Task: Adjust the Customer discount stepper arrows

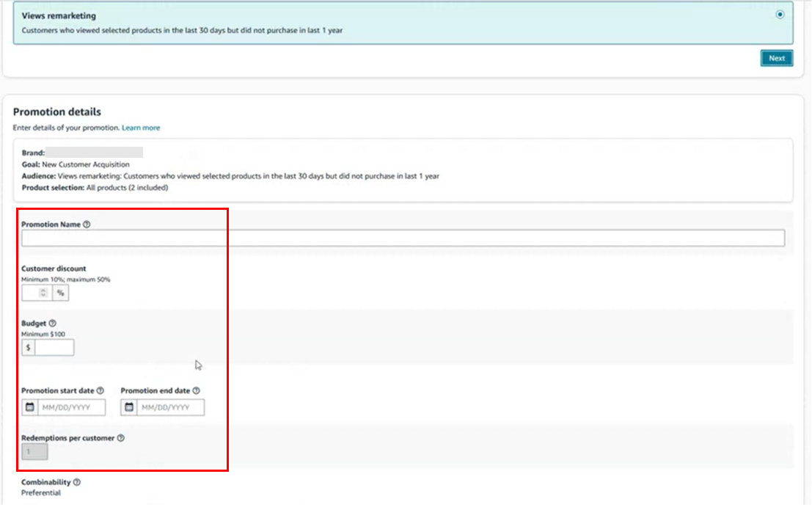Action: pyautogui.click(x=43, y=293)
